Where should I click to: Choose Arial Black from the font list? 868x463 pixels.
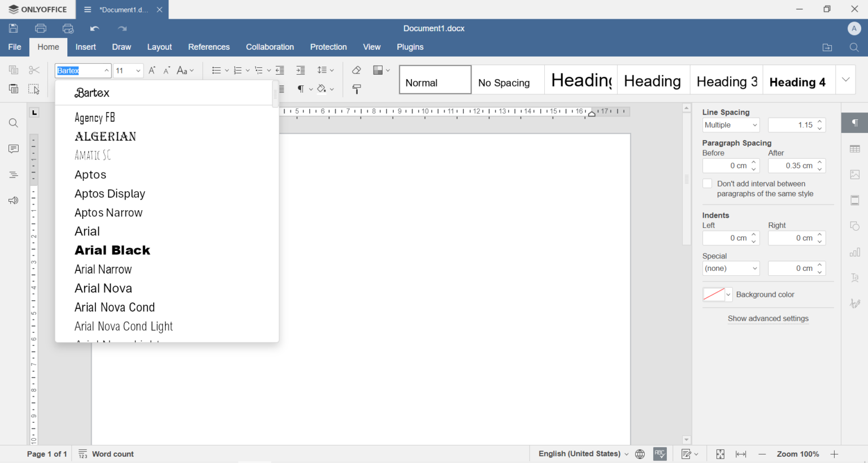point(112,250)
